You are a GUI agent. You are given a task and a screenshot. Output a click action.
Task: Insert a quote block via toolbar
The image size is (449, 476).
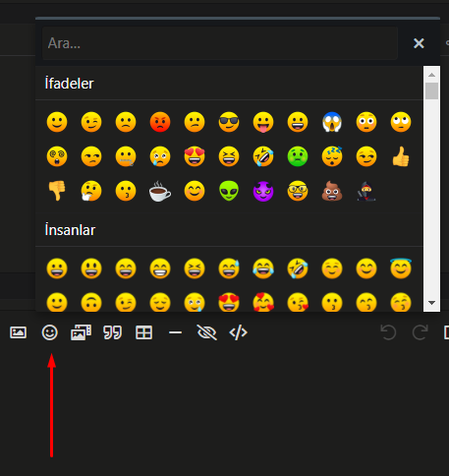112,332
